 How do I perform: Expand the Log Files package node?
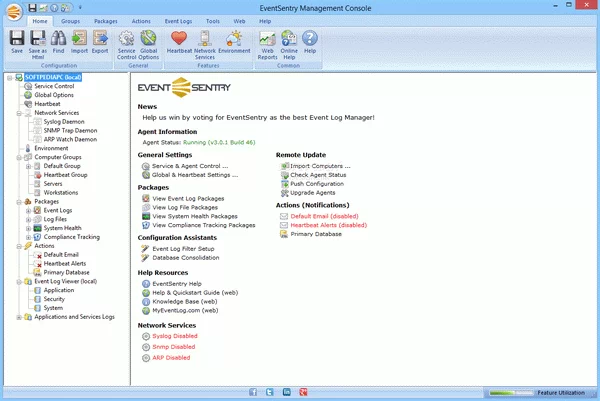[28, 220]
